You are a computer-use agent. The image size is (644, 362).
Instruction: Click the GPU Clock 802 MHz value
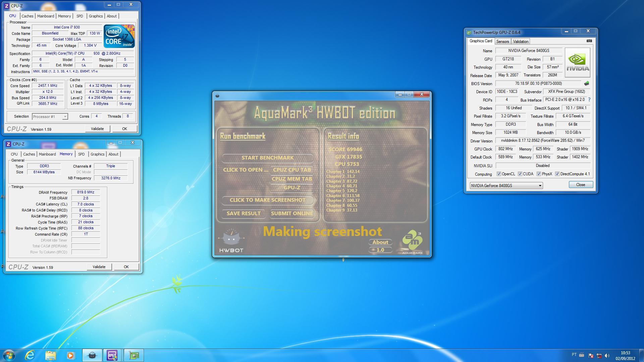[x=505, y=149]
